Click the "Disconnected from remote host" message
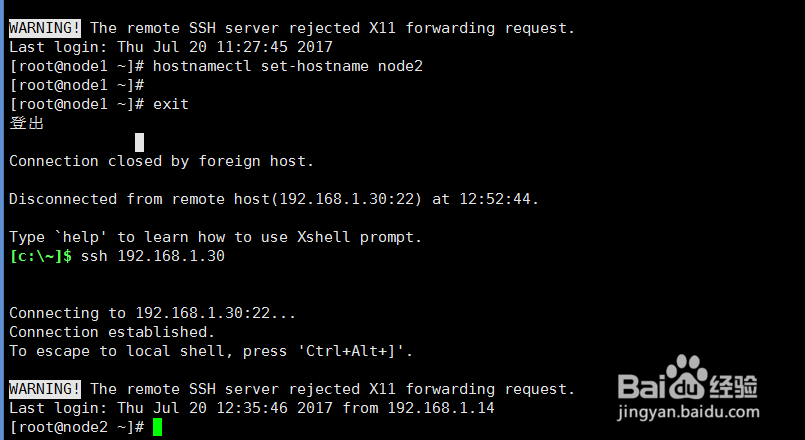This screenshot has height=440, width=805. point(273,199)
